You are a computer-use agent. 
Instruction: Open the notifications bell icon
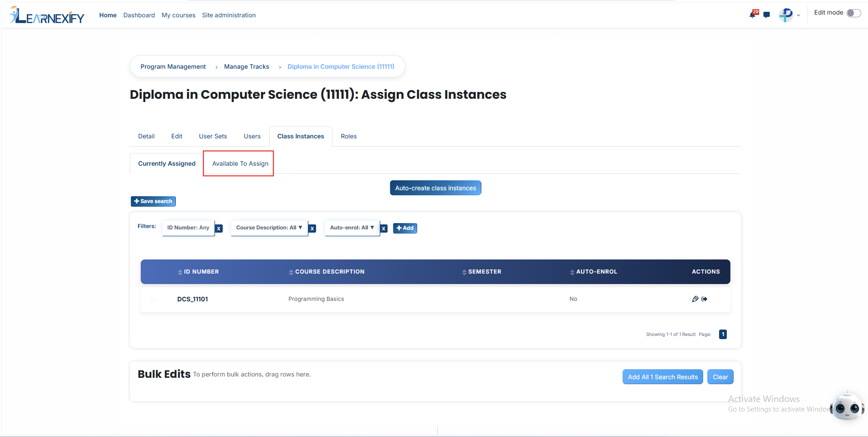(753, 14)
